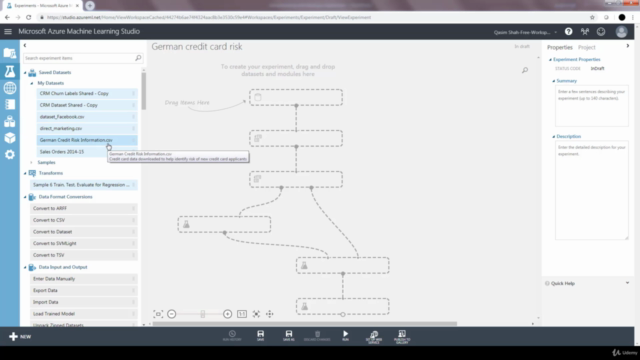The height and width of the screenshot is (360, 640).
Task: Select the Convert to ARFF module
Action: 84,208
